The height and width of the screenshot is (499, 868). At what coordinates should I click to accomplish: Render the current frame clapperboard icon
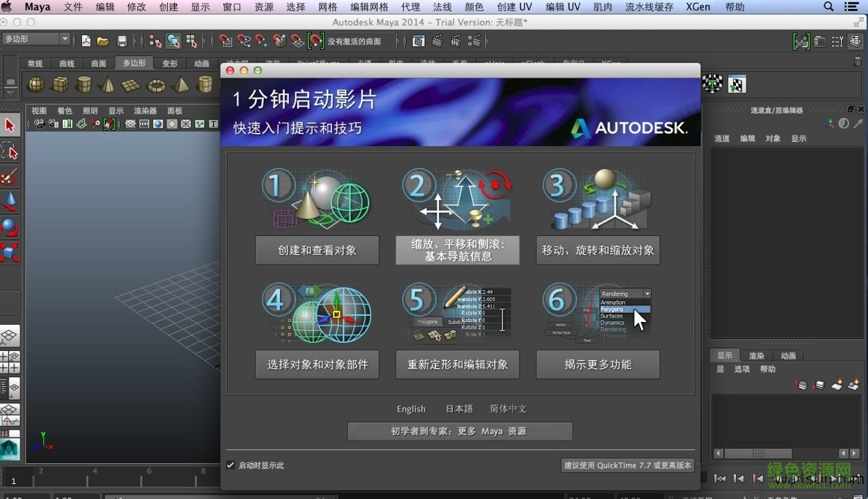(437, 41)
